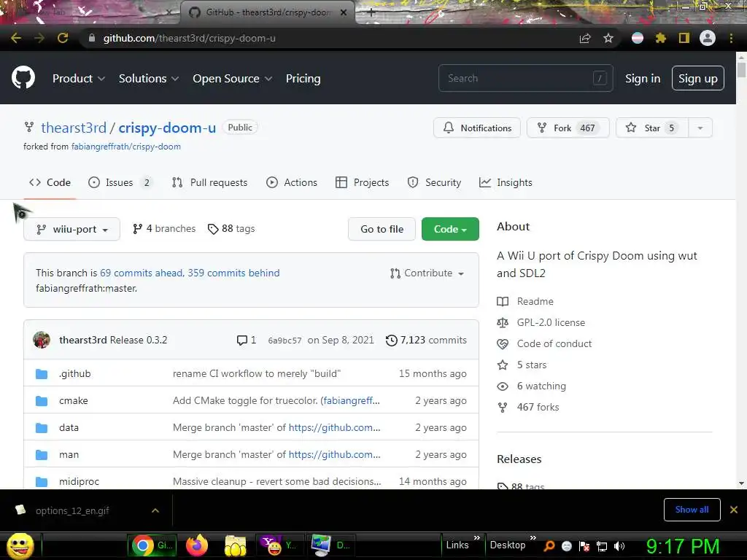Switch to the Issues tab
The width and height of the screenshot is (747, 560).
tap(120, 182)
